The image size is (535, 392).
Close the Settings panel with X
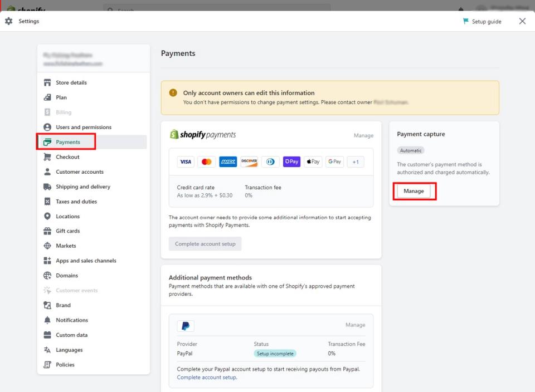522,21
